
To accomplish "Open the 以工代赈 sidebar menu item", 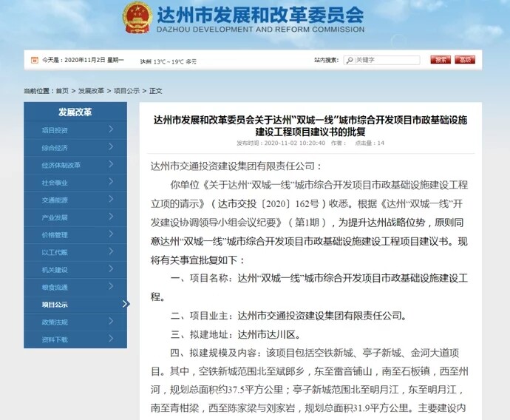I will (x=55, y=252).
